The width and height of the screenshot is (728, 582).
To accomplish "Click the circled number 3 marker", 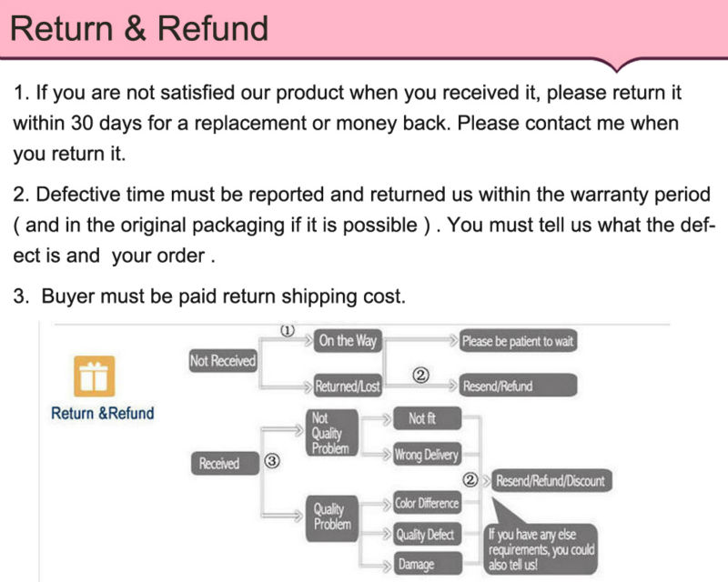I will point(272,462).
